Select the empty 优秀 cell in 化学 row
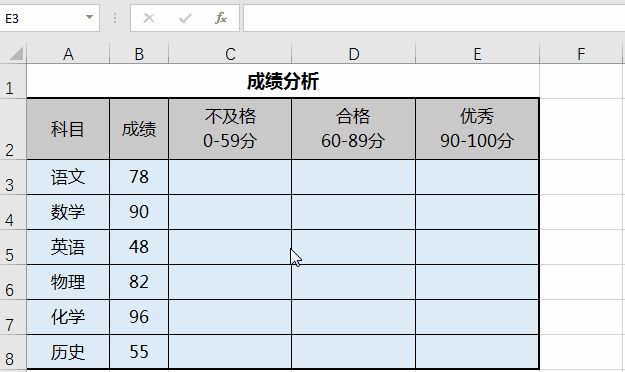625x372 pixels. [x=477, y=317]
